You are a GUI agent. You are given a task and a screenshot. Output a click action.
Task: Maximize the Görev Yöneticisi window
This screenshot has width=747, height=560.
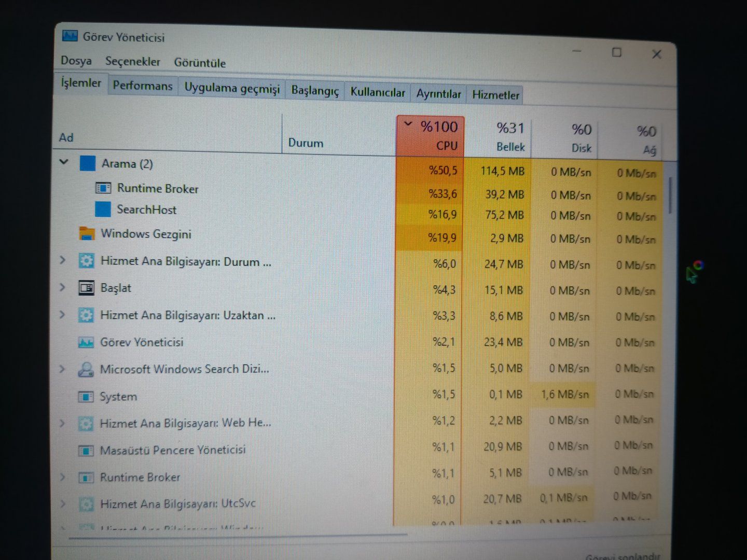point(617,52)
